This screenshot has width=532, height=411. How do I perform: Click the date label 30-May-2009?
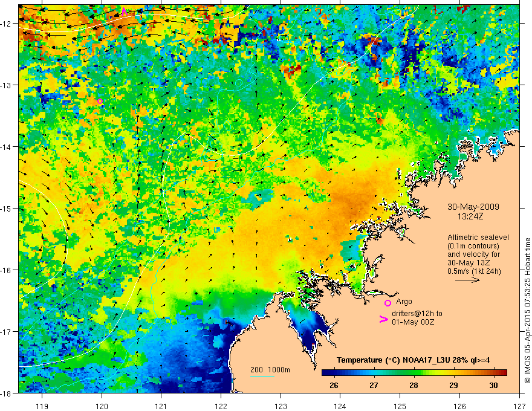[473, 207]
